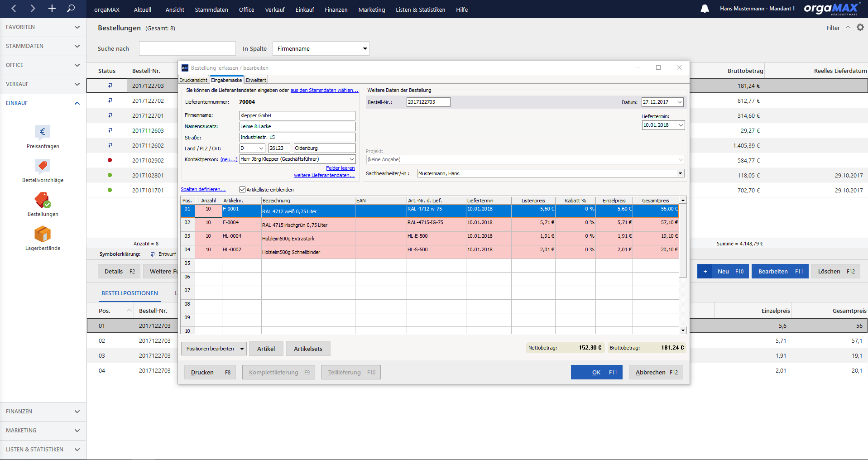The height and width of the screenshot is (460, 868).
Task: Open search with the magnifier icon
Action: click(71, 9)
